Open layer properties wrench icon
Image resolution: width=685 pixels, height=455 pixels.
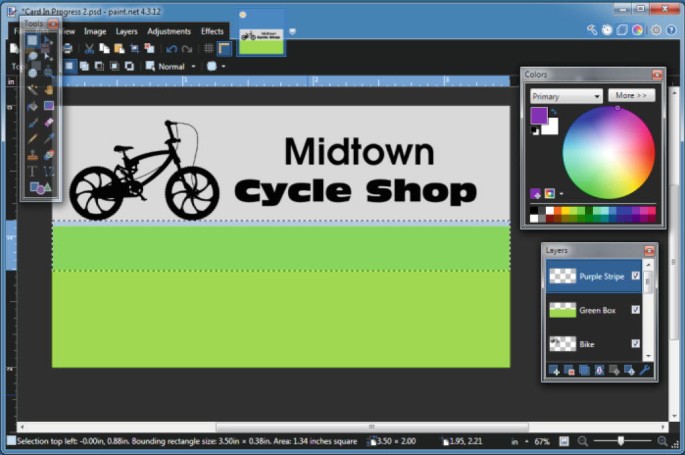click(x=645, y=370)
